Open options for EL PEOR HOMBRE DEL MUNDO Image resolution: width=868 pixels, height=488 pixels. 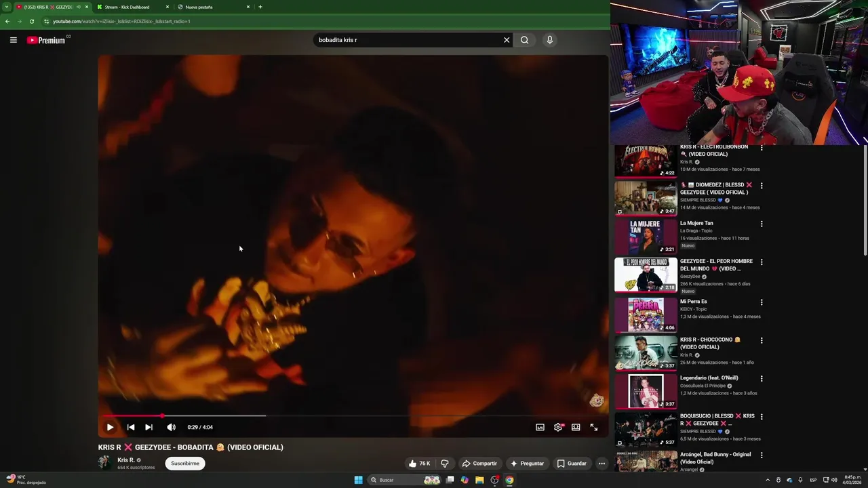click(x=762, y=262)
